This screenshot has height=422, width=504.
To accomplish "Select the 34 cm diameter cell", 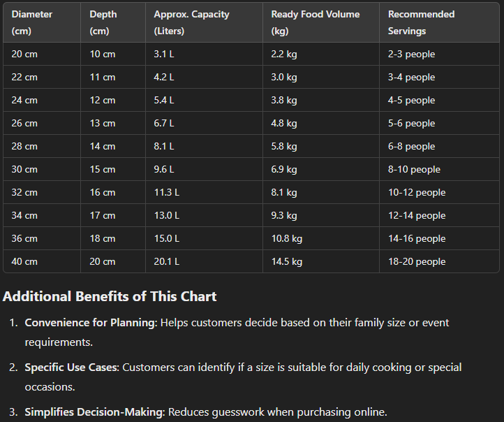I will (42, 215).
